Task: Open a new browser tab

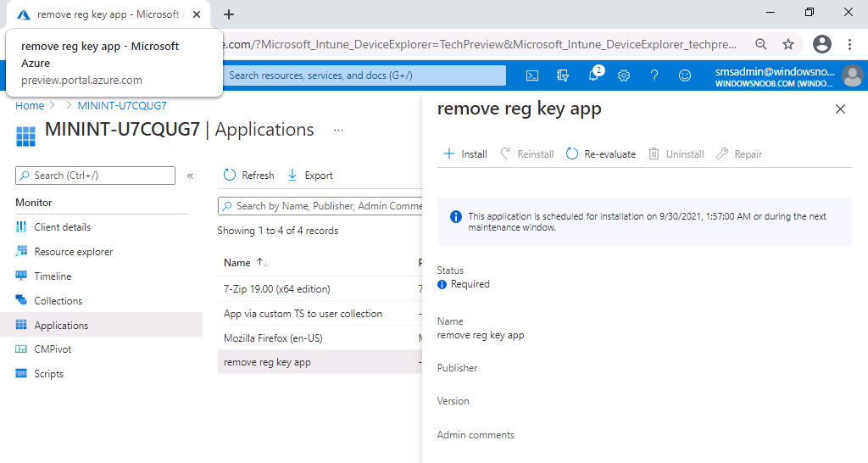Action: coord(229,14)
